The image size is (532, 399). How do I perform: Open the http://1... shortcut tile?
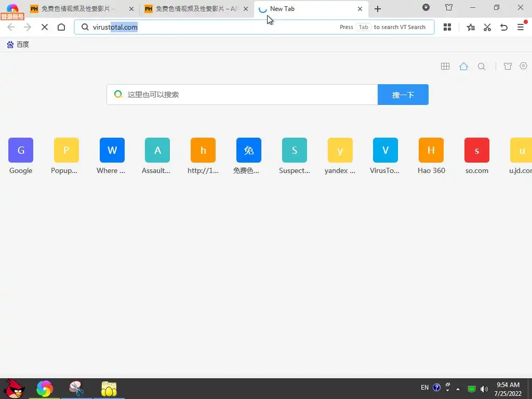click(203, 156)
